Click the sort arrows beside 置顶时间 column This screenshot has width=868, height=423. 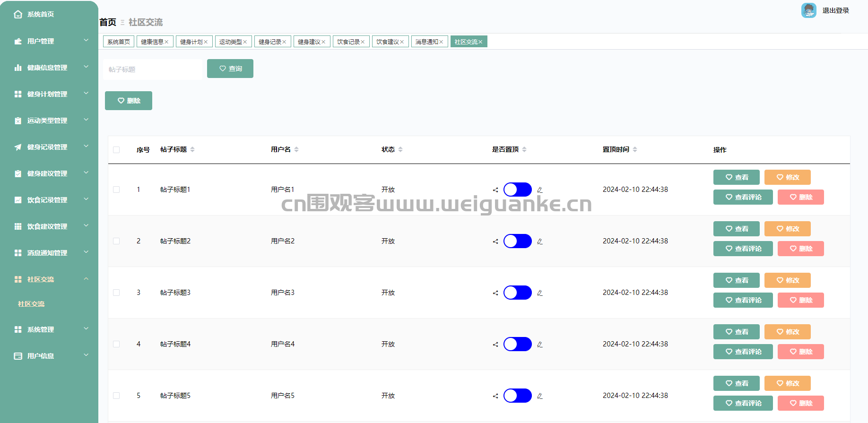(635, 149)
